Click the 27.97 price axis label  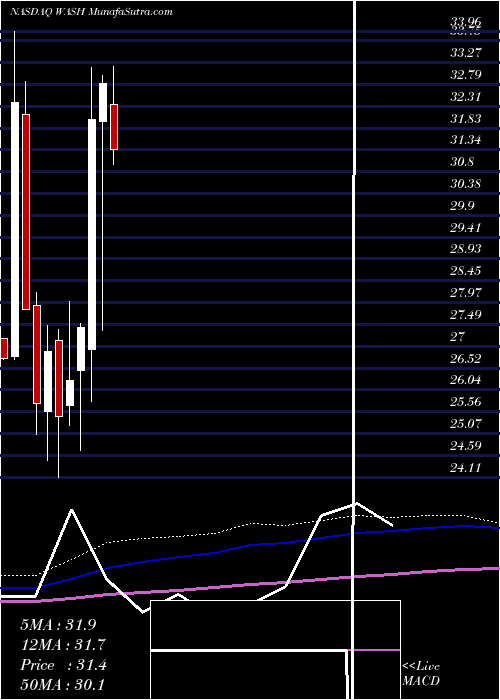point(466,293)
